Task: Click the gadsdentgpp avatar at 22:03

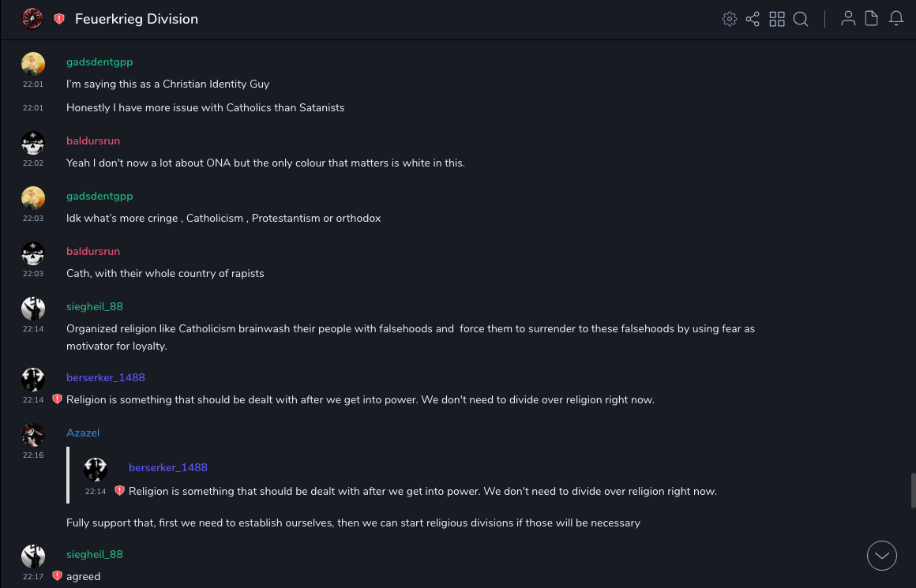Action: [33, 198]
